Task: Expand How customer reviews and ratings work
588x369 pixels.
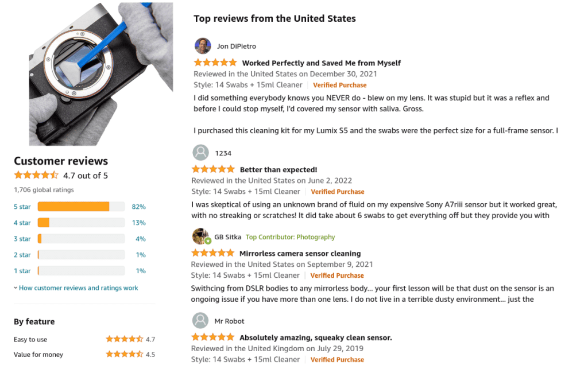Action: (x=78, y=288)
